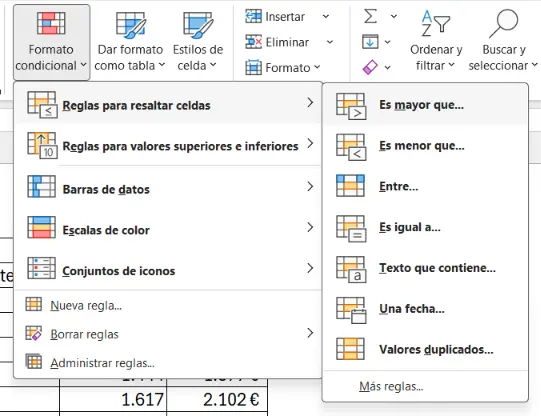The image size is (541, 417).
Task: Click the Nueva regla icon
Action: pyautogui.click(x=33, y=304)
